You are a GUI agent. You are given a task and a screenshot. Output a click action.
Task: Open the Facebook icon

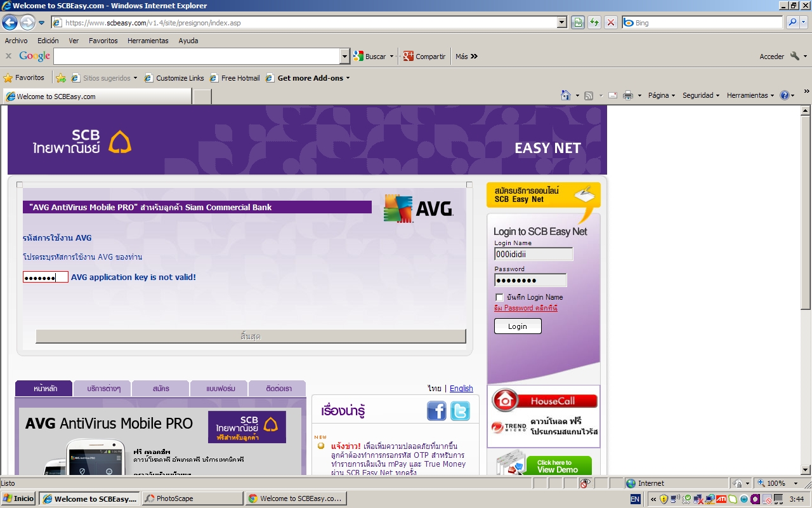pos(436,411)
